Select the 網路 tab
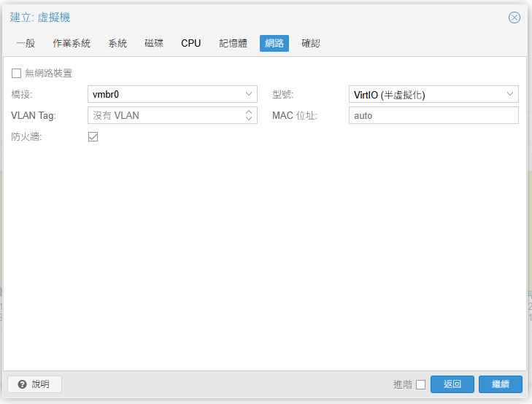This screenshot has width=532, height=404. pos(274,43)
